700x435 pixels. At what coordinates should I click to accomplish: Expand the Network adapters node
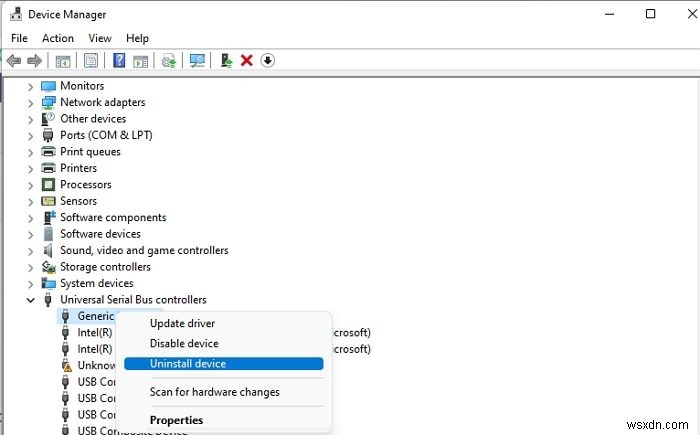tap(30, 103)
